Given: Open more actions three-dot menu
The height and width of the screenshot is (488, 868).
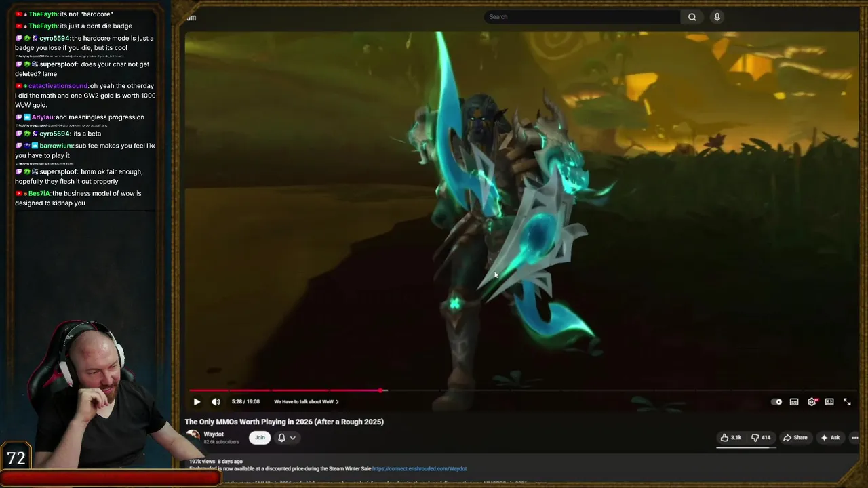Looking at the screenshot, I should [854, 438].
